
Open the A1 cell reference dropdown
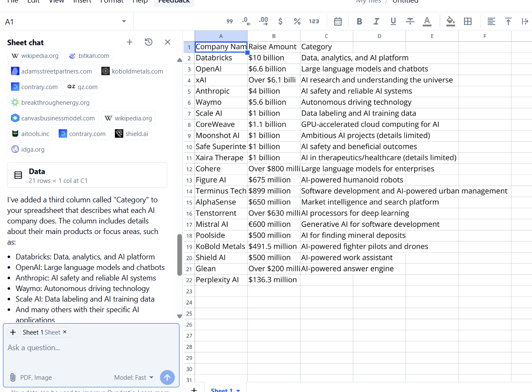pos(124,22)
